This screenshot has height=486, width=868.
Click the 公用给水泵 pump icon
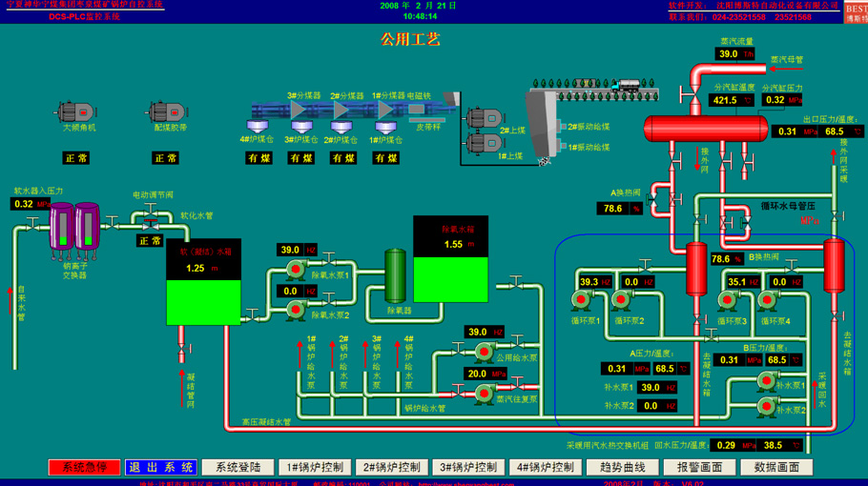[484, 353]
